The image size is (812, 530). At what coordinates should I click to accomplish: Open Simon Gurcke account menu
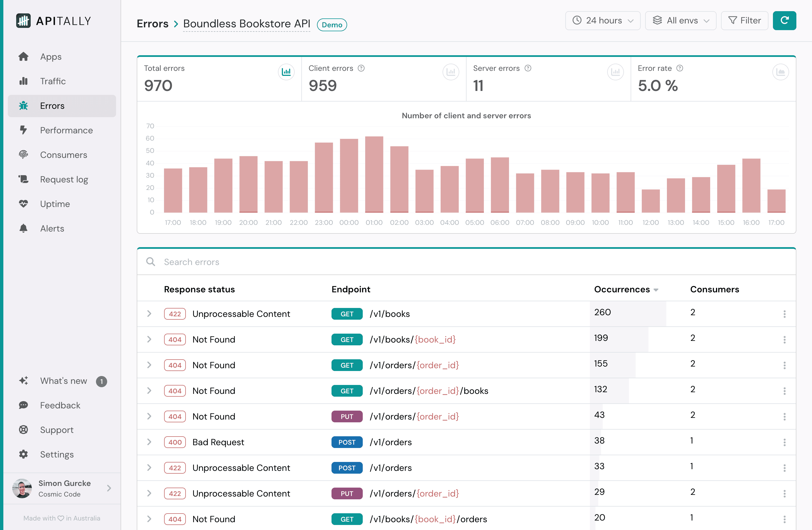[62, 488]
